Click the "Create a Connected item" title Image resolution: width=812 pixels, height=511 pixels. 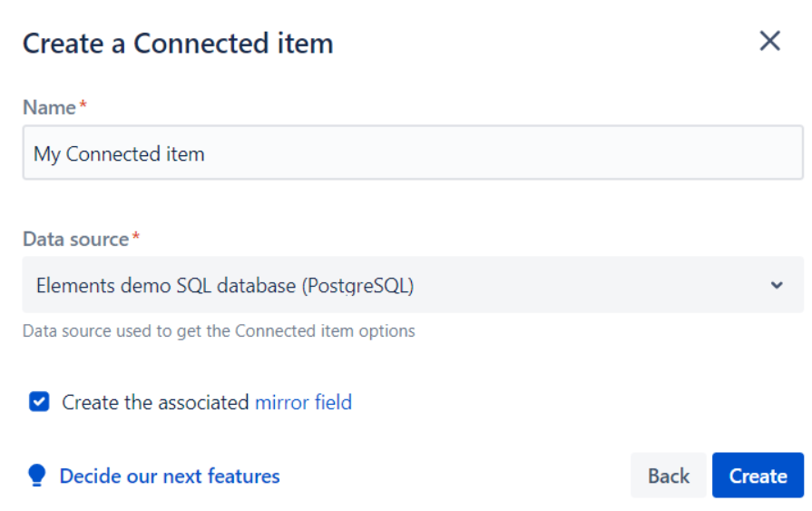pyautogui.click(x=178, y=43)
